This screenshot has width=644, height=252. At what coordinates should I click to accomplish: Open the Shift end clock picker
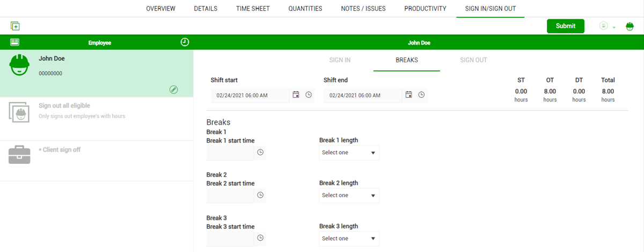point(421,95)
